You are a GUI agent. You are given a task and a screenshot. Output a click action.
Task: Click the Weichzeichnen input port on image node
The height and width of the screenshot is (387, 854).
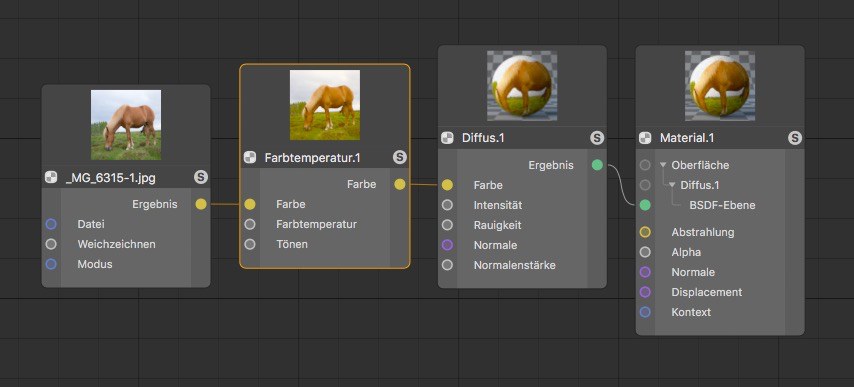click(51, 244)
